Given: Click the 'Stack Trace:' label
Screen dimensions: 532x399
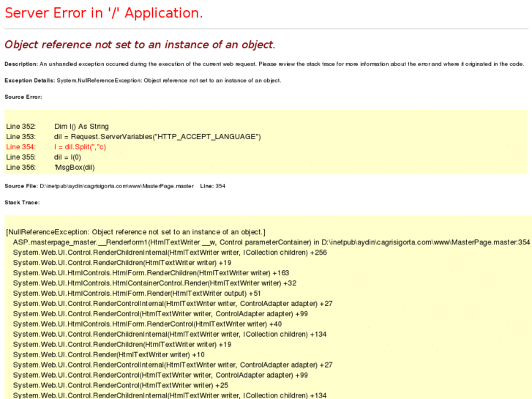Looking at the screenshot, I should point(22,202).
